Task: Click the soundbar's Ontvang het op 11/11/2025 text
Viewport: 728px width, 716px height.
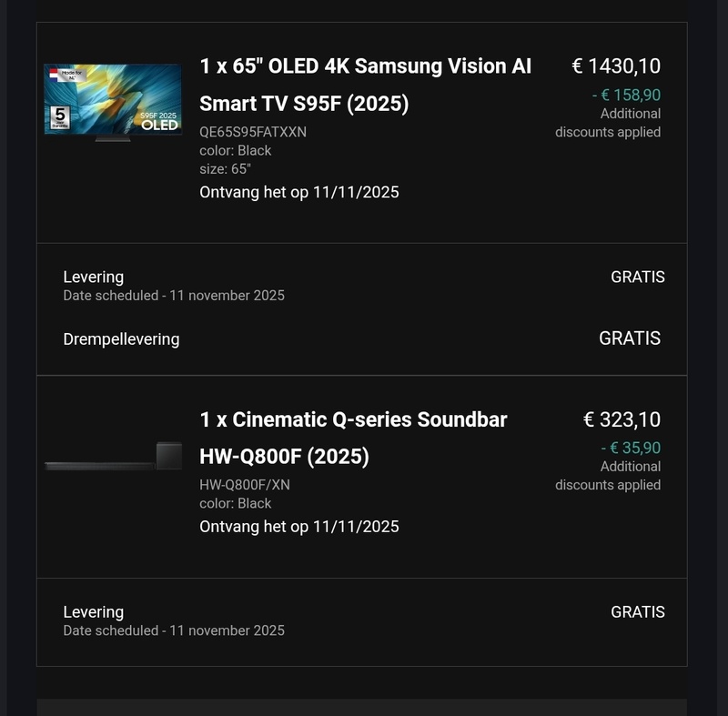Action: [298, 527]
